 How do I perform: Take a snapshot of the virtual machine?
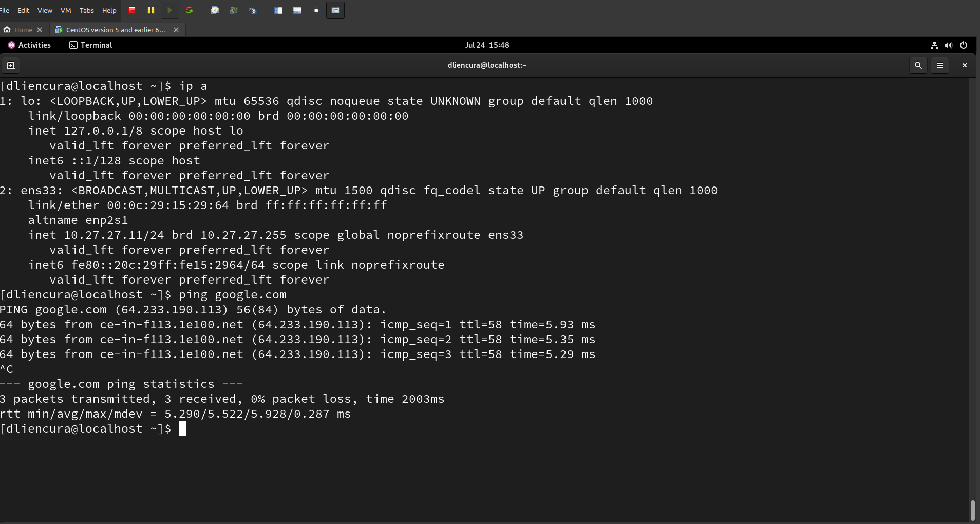pos(215,10)
